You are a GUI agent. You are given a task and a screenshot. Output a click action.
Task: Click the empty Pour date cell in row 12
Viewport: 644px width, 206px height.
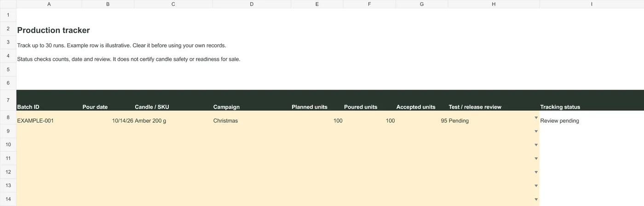pyautogui.click(x=108, y=172)
